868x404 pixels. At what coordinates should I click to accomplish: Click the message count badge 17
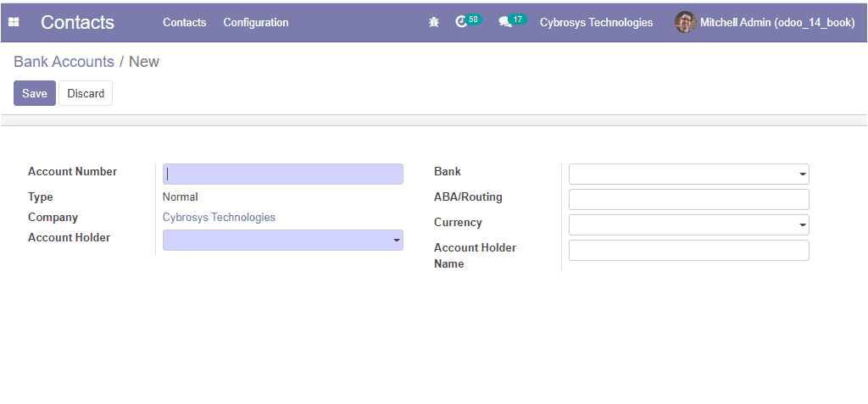(518, 19)
